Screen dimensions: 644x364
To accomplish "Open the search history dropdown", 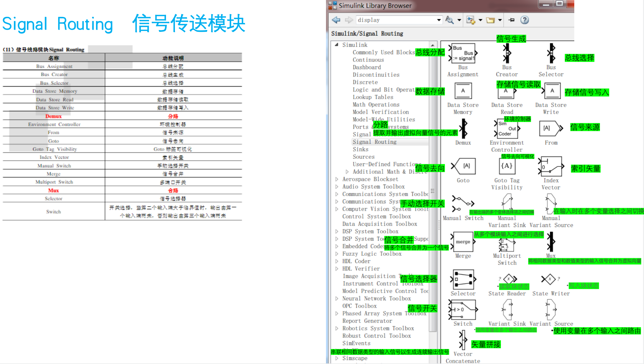I will (x=439, y=20).
